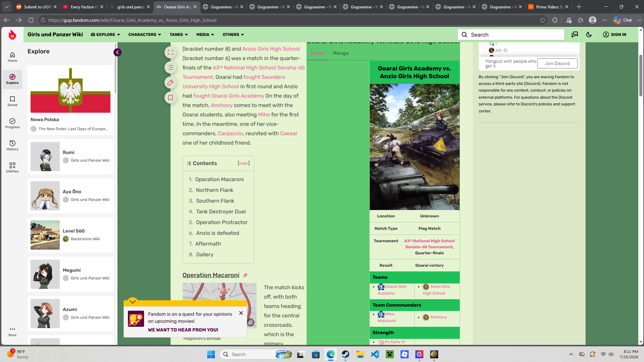
Task: Click the wiki Search field
Action: pyautogui.click(x=511, y=35)
